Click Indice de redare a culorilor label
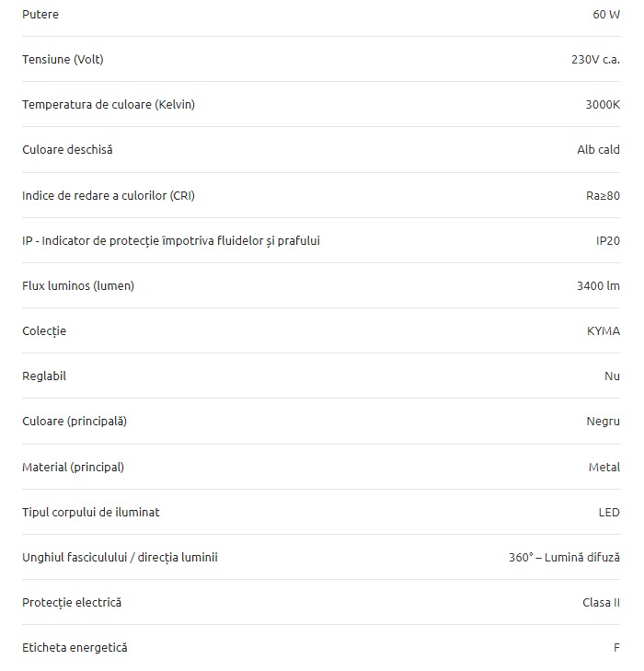Screen dimensions: 644x671 tap(109, 195)
